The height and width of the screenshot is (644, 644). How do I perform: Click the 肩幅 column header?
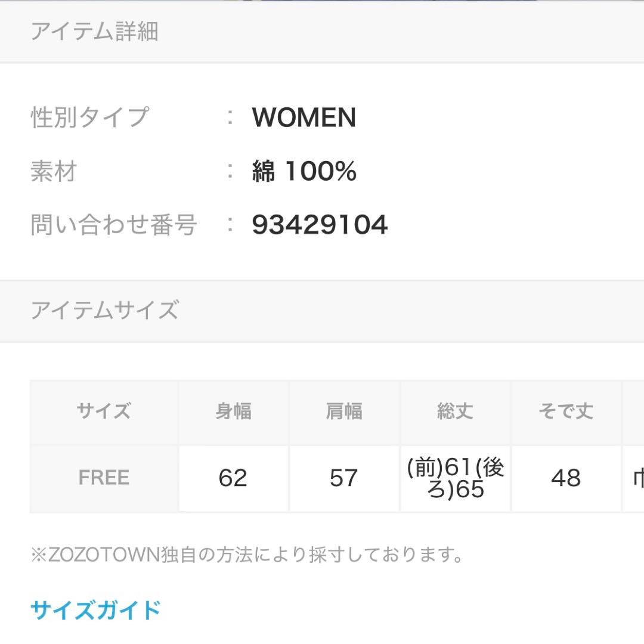[344, 411]
